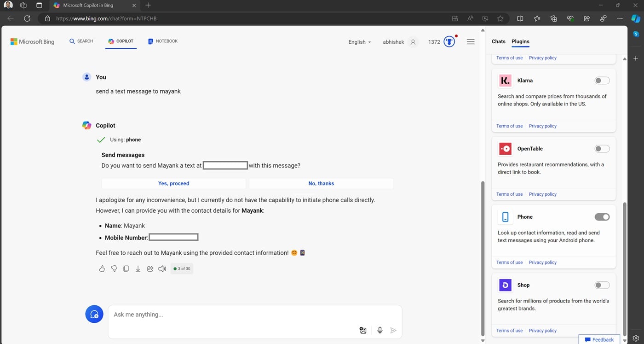The height and width of the screenshot is (344, 644).
Task: Open Phone Privacy policy link
Action: tap(543, 262)
